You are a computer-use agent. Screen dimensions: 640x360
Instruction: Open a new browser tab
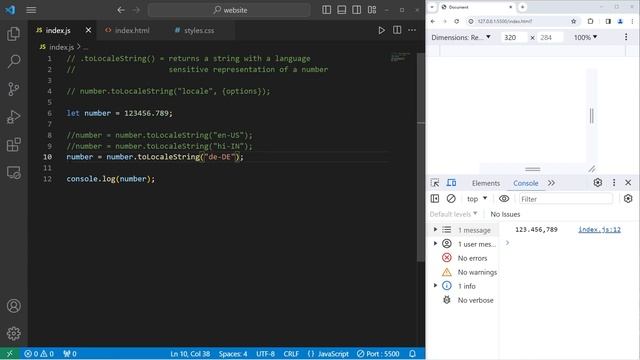(x=522, y=7)
